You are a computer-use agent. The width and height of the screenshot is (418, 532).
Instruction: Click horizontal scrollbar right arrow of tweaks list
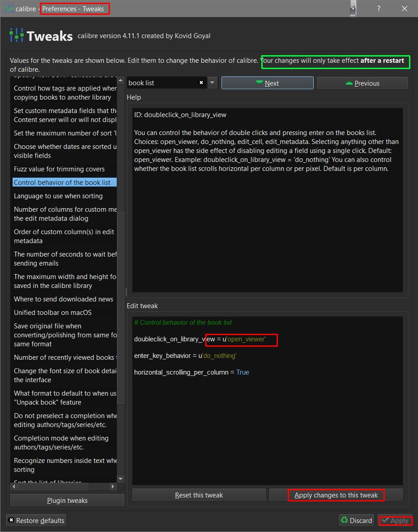[x=113, y=487]
